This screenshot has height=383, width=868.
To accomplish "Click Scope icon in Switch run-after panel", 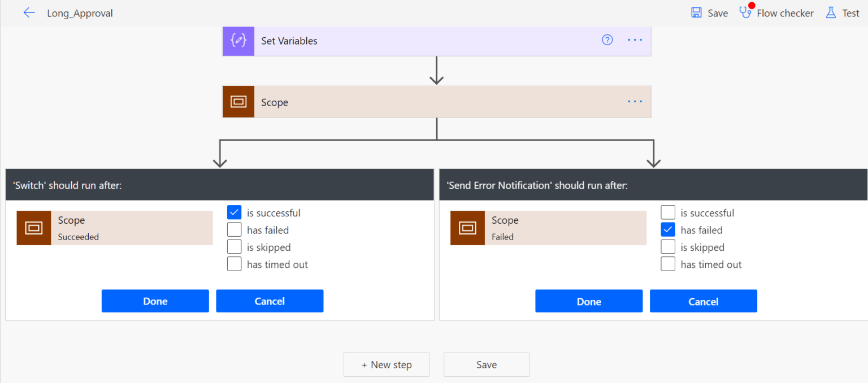I will (x=34, y=228).
